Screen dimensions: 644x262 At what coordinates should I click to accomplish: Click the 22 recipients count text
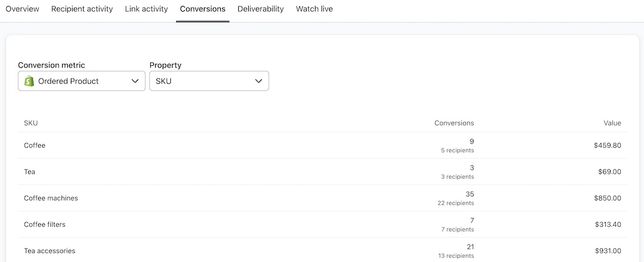click(457, 203)
